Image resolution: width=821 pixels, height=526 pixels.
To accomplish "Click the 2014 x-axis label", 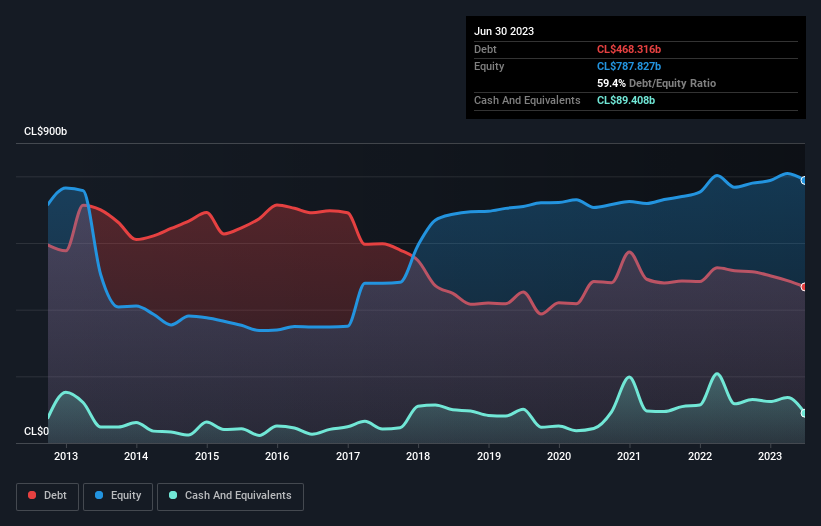I will pos(136,456).
